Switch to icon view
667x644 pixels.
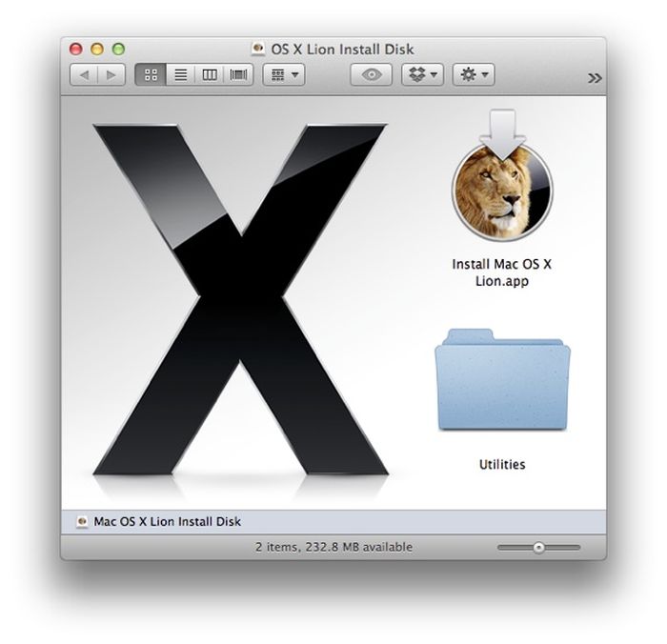coord(151,75)
